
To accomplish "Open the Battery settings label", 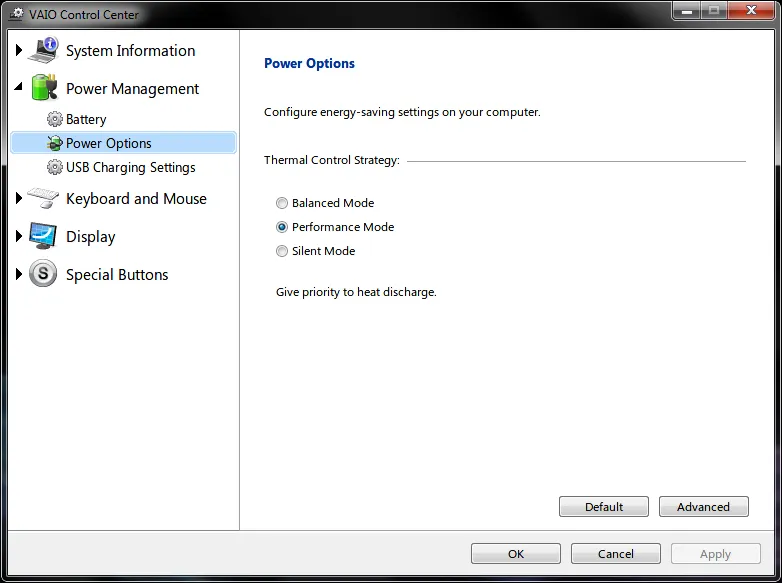I will point(86,119).
